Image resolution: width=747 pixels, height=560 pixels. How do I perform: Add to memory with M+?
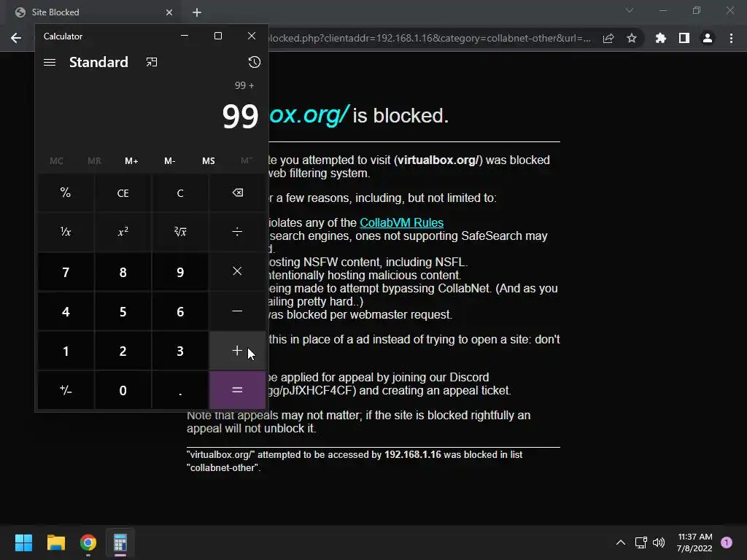pos(131,161)
